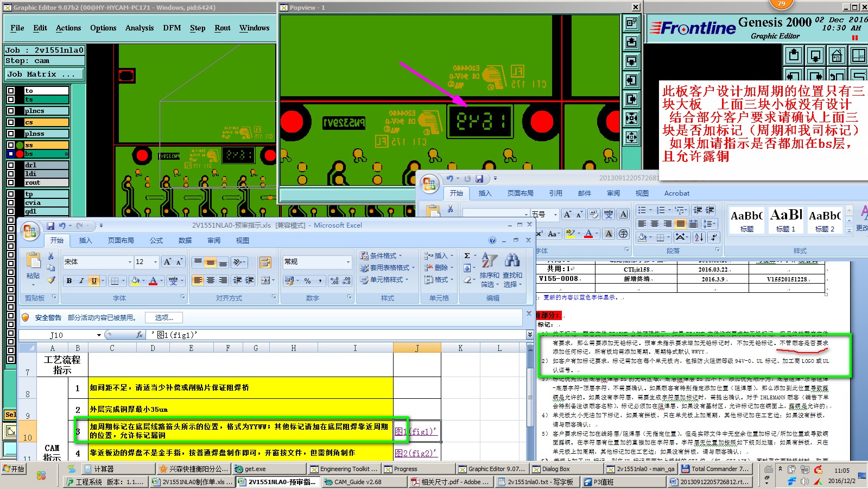Click the home-shaped icon in Genesis toolbar
Image resolution: width=868 pixels, height=489 pixels.
pos(837,55)
